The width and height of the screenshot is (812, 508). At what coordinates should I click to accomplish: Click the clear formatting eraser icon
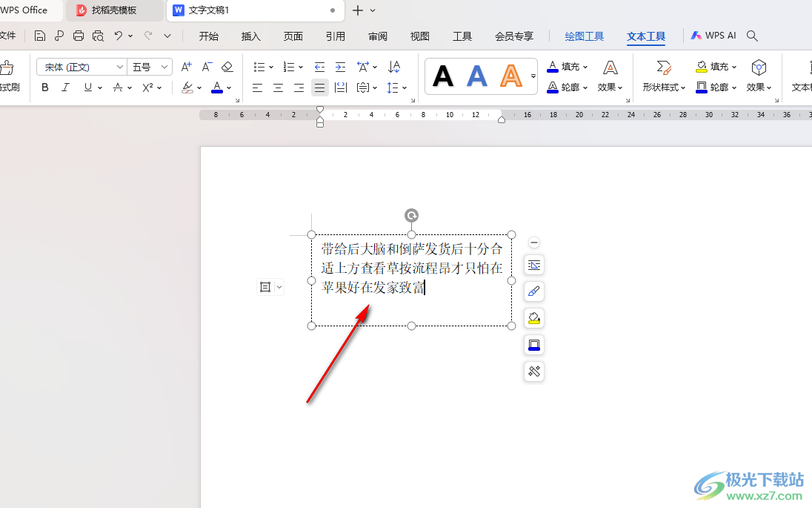(x=227, y=67)
